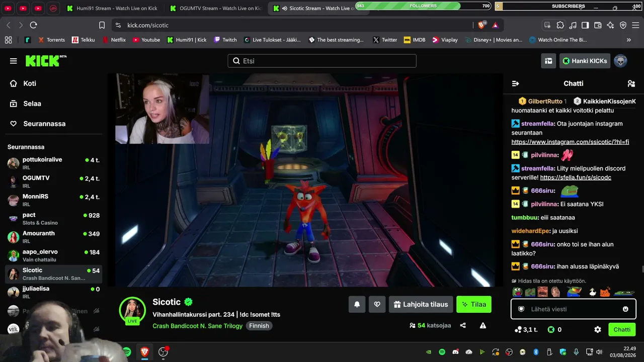Reload the current browser page

pos(34,25)
